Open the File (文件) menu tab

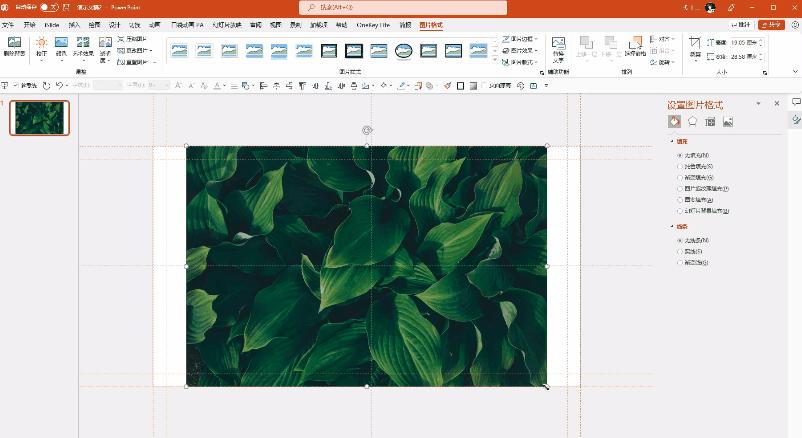(8, 25)
